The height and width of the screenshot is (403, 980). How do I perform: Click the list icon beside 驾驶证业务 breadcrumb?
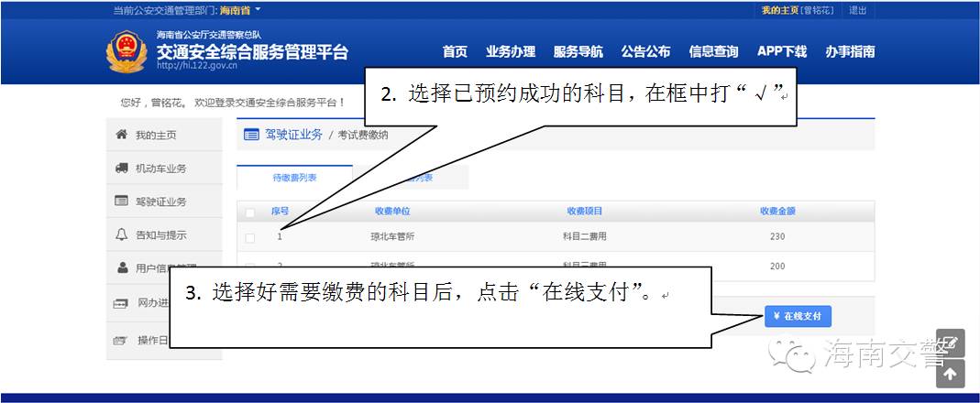click(251, 135)
